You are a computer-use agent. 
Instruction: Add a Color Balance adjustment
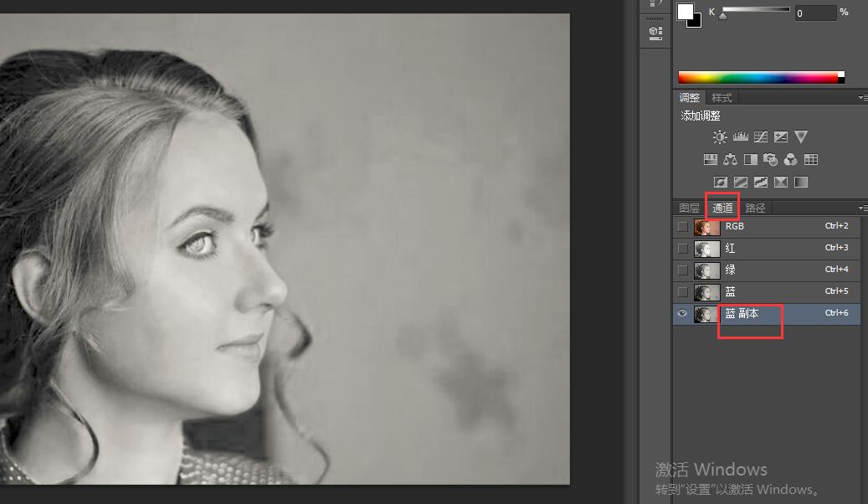coord(730,160)
